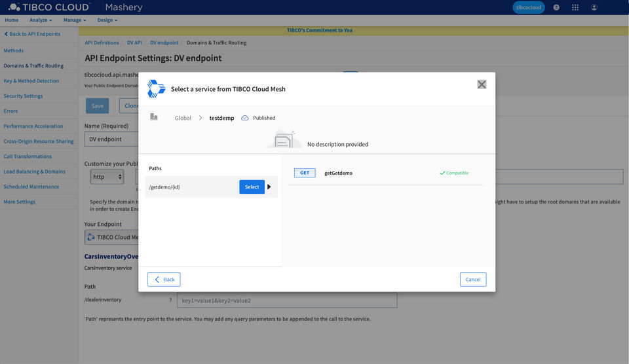
Task: Click Global in the dialog breadcrumb
Action: [183, 118]
